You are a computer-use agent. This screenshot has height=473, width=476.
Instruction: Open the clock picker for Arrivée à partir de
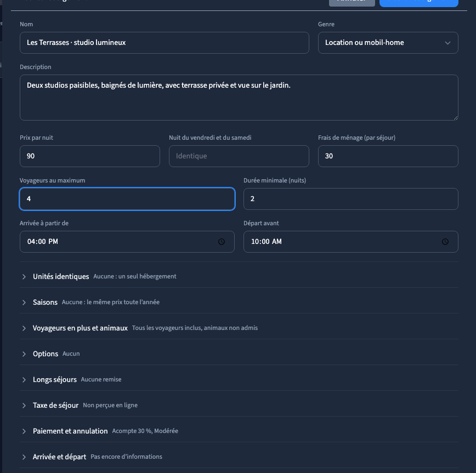tap(222, 242)
